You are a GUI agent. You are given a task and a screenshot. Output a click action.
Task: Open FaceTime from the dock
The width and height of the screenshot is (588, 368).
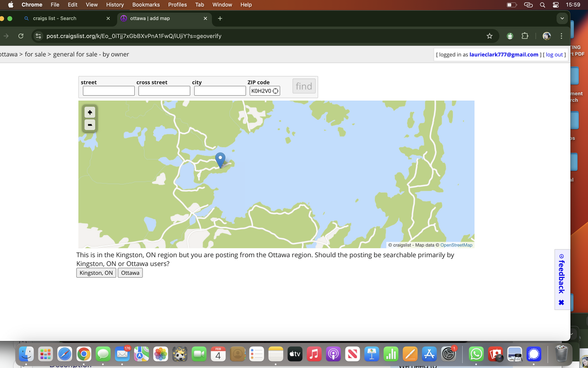(x=198, y=354)
